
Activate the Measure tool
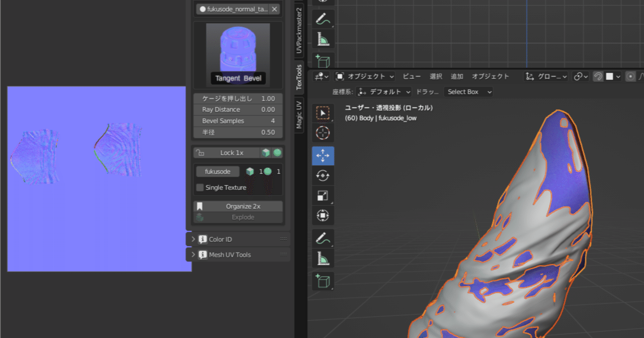click(x=323, y=259)
